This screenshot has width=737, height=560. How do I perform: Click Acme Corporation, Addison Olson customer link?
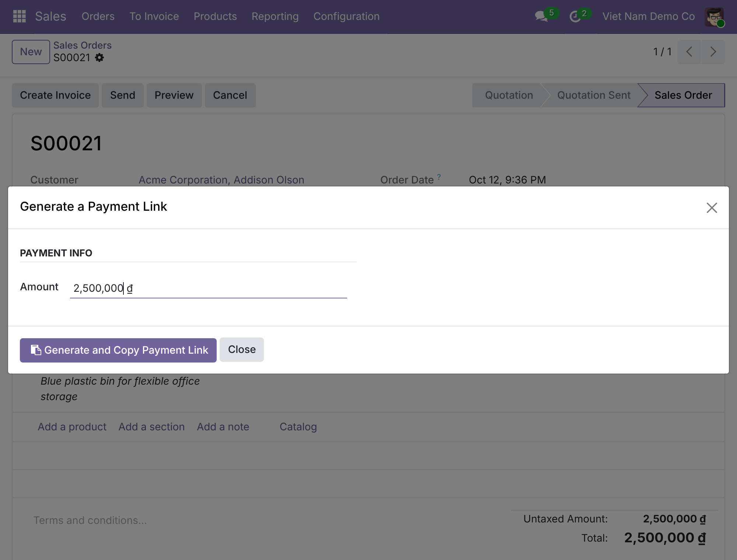[221, 180]
